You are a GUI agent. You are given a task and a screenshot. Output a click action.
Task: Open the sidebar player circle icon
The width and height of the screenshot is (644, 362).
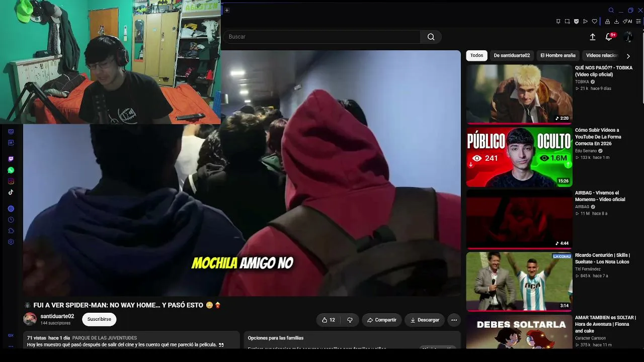click(11, 209)
